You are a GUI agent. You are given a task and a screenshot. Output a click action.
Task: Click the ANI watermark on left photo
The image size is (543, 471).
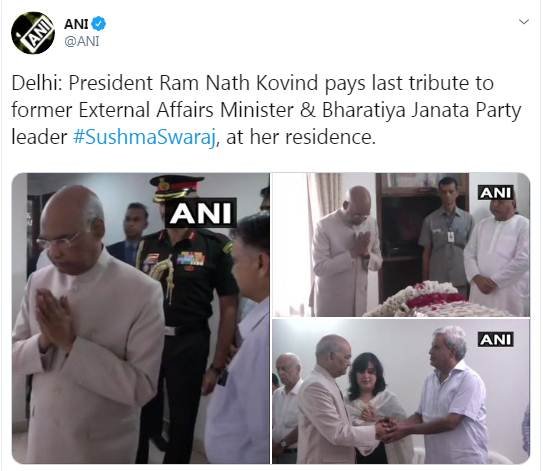point(201,213)
